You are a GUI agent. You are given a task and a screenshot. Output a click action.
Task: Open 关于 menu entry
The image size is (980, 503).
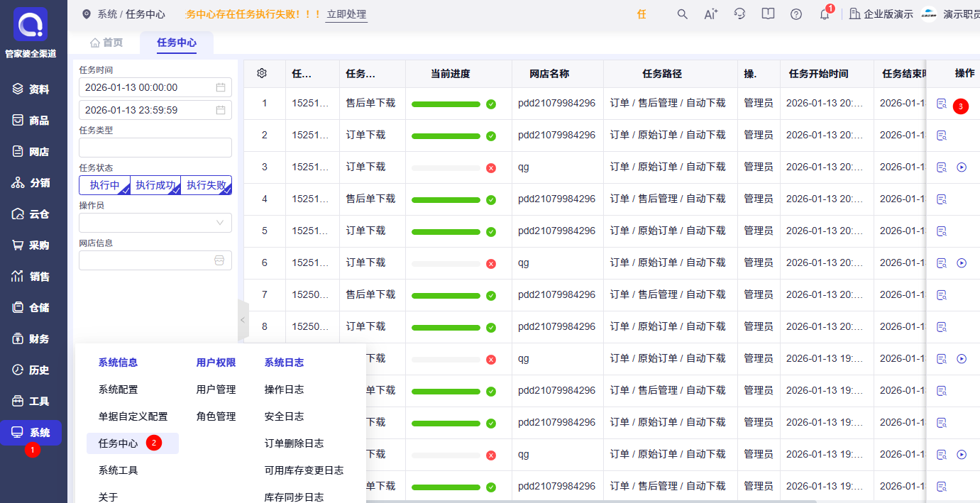pyautogui.click(x=109, y=497)
